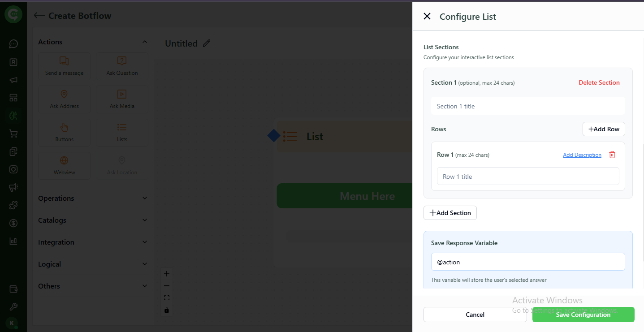Select the Ask Media action block

pyautogui.click(x=121, y=99)
